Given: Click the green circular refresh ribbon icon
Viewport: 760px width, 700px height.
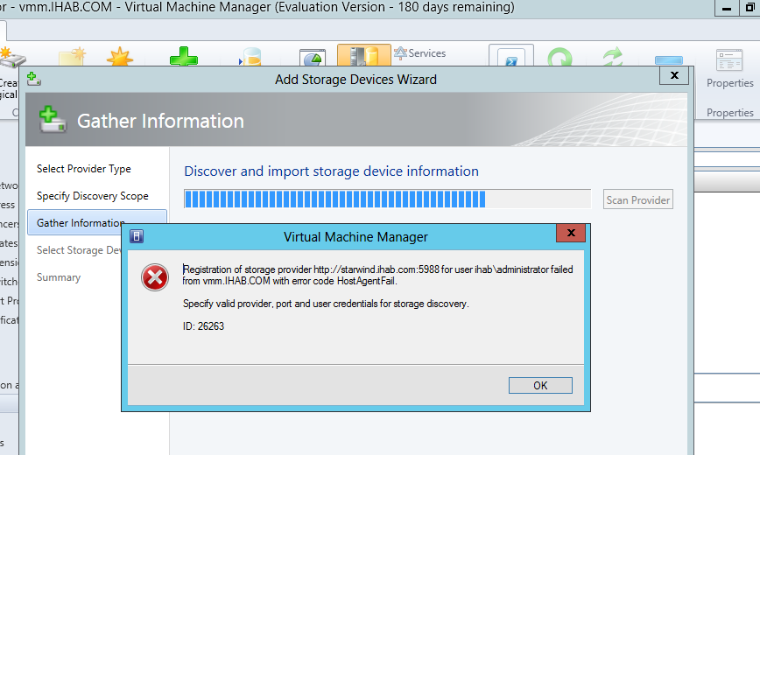Looking at the screenshot, I should [x=559, y=57].
